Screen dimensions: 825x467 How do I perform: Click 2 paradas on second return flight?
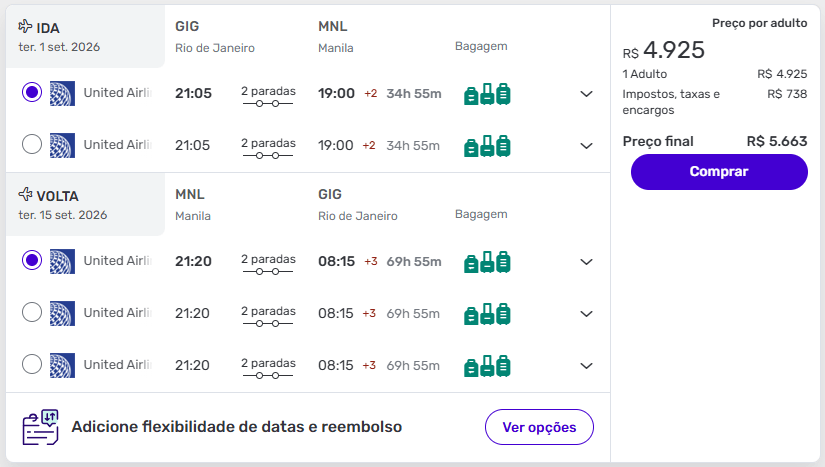[268, 313]
